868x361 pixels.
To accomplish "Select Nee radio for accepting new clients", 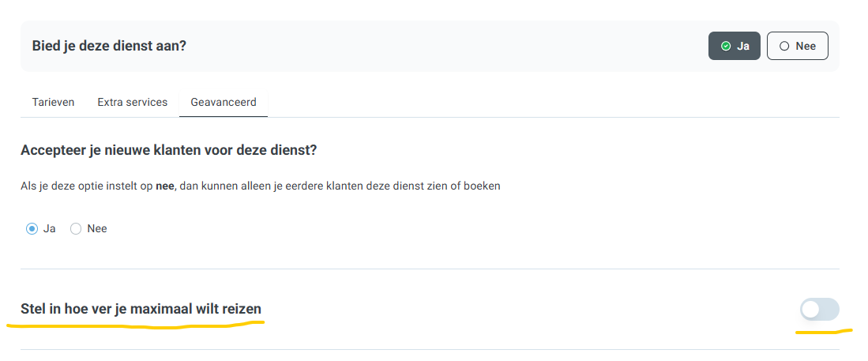I will tap(76, 228).
